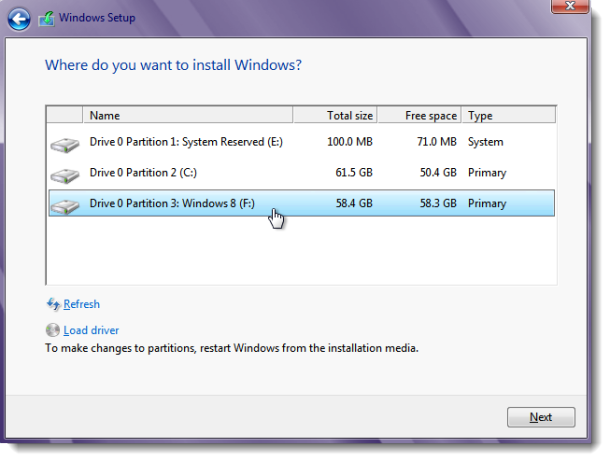Image resolution: width=610 pixels, height=462 pixels.
Task: Sort by the Free space column header
Action: coord(419,116)
